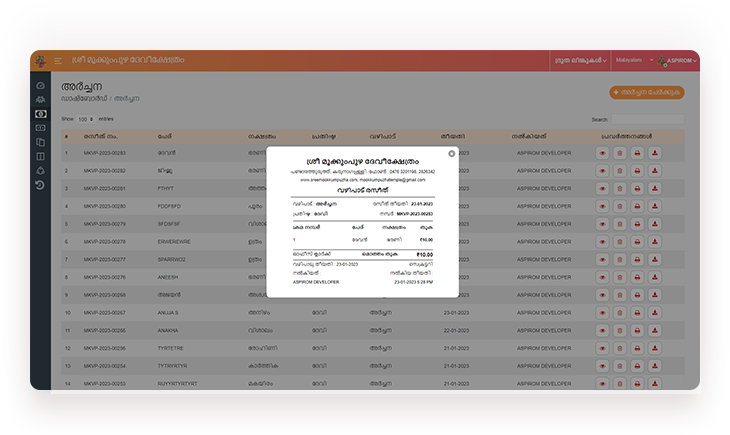The image size is (730, 435).
Task: Click name cell SPARRWO2
Action: click(171, 259)
